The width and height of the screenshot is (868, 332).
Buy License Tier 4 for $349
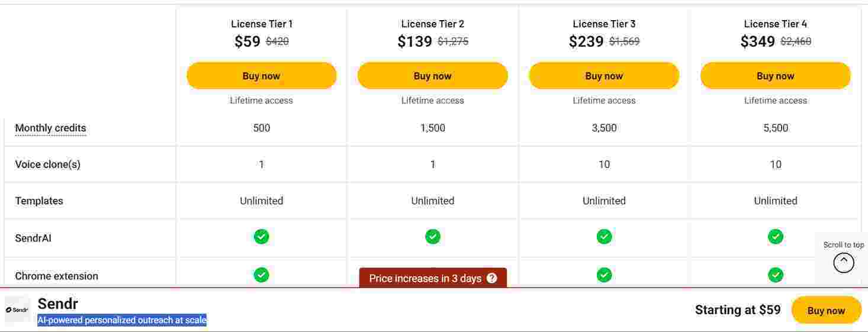click(776, 76)
